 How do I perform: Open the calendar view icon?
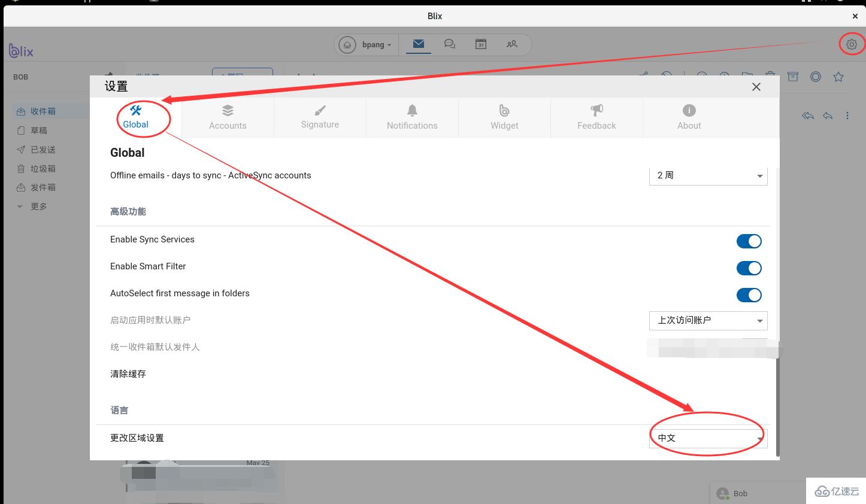481,44
